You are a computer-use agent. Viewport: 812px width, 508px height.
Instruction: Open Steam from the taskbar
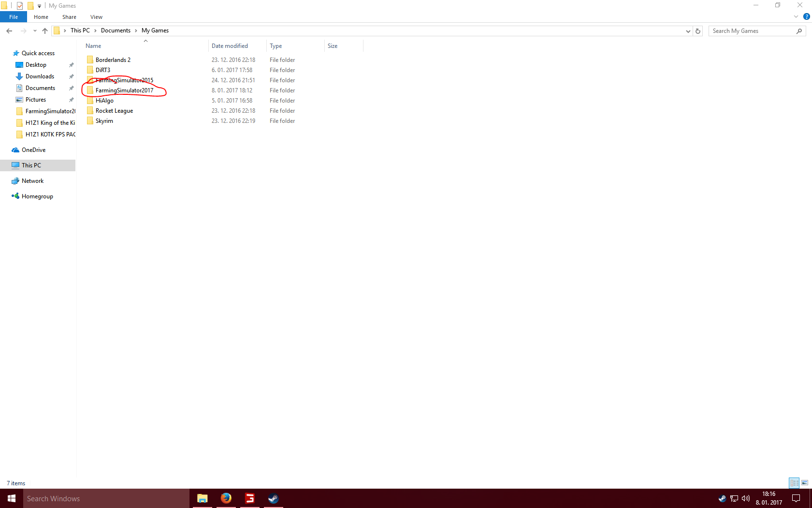pyautogui.click(x=274, y=498)
